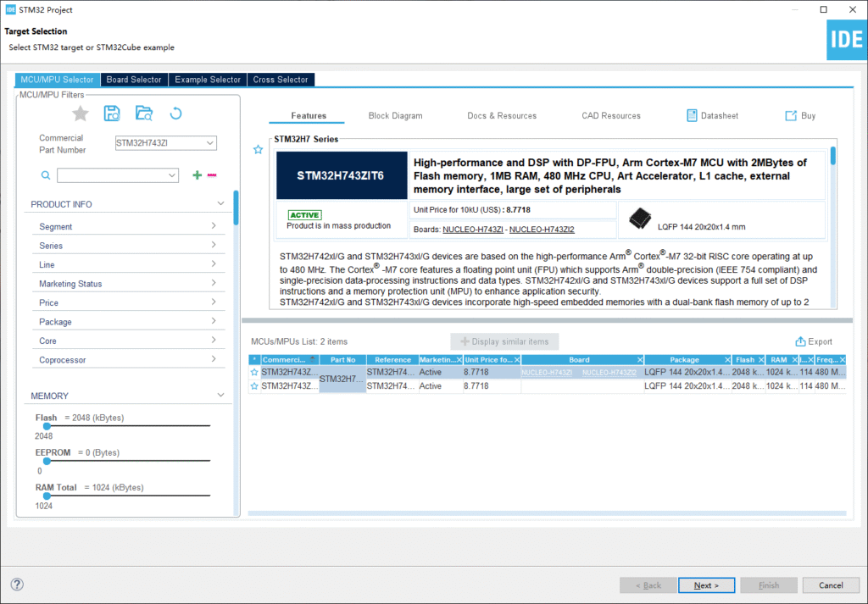Expand the Package filter
Image resolution: width=868 pixels, height=604 pixels.
tap(214, 321)
